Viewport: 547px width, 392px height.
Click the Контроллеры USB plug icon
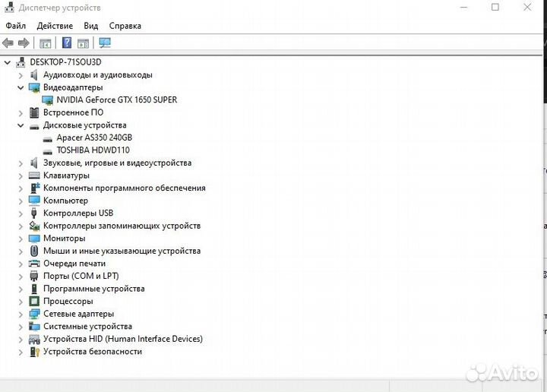click(x=34, y=213)
